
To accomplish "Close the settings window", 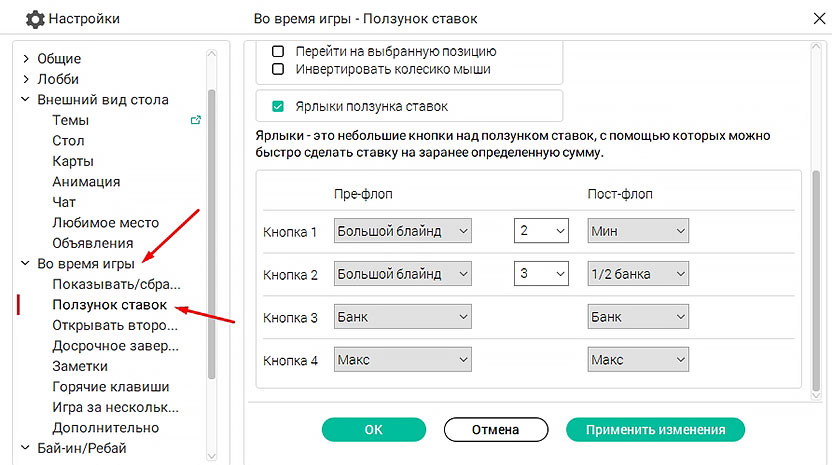I will click(819, 19).
